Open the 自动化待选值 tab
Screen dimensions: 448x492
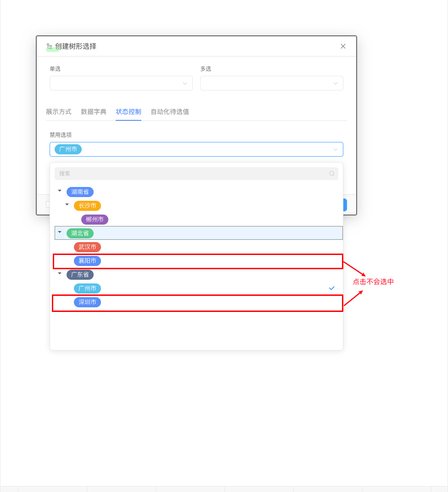point(170,112)
